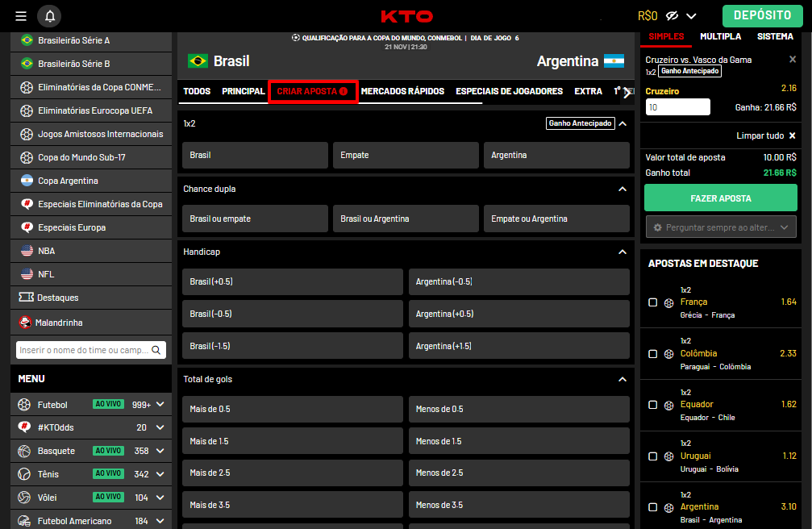Check the Equador featured bet
The image size is (812, 529).
tap(652, 404)
